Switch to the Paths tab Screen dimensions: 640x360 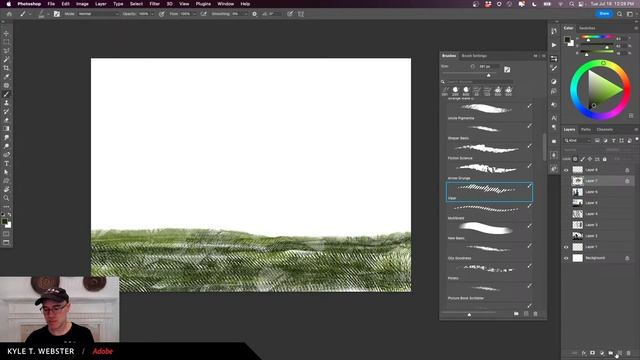(x=586, y=129)
